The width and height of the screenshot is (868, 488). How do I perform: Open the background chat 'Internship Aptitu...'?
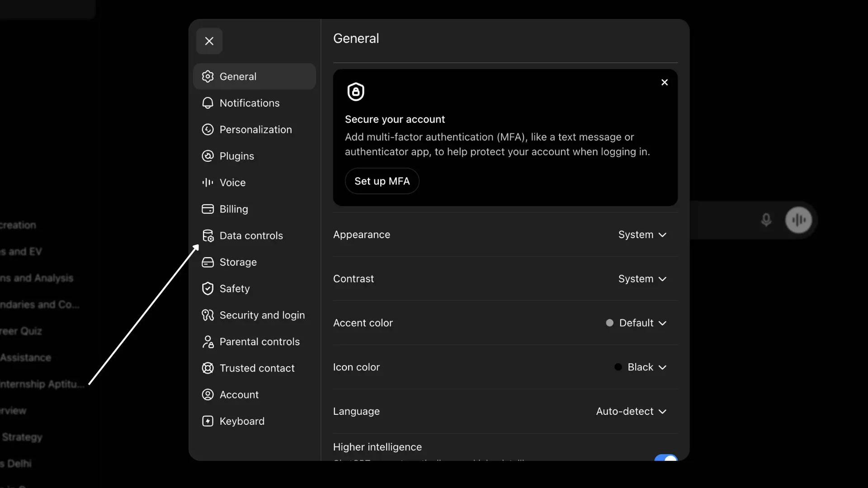(x=42, y=384)
